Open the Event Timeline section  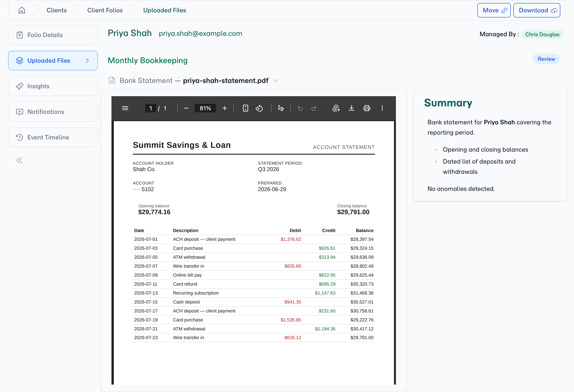point(53,137)
